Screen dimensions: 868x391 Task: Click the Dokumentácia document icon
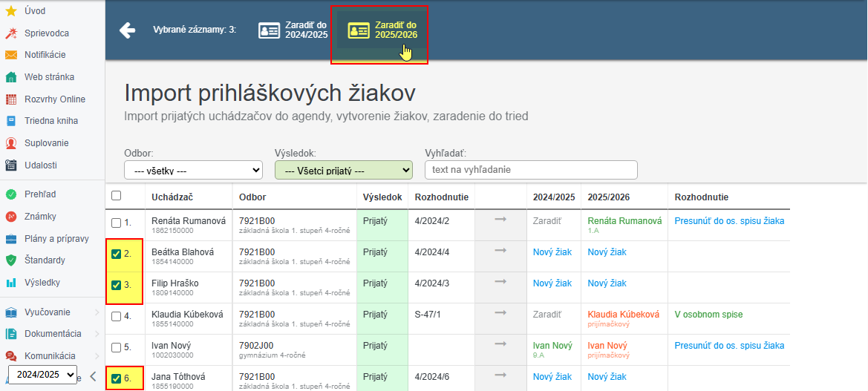(10, 334)
